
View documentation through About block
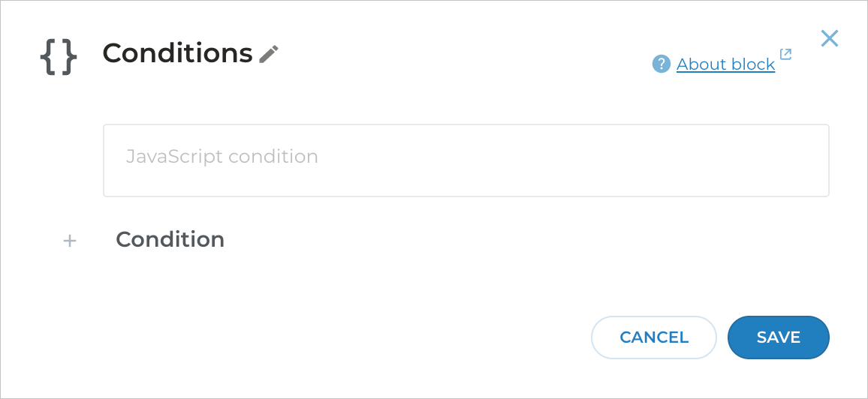(725, 64)
